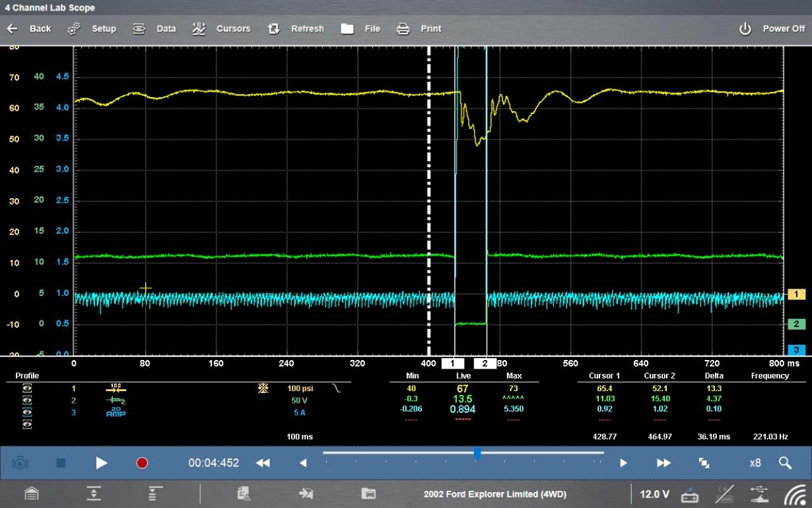This screenshot has height=508, width=812.
Task: Click the channel 3 AMP probe icon
Action: click(x=116, y=412)
